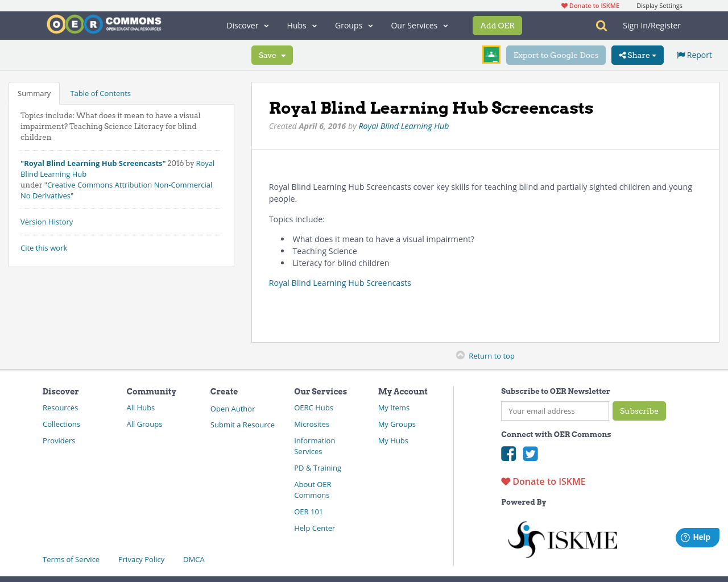Open the Help widget button

(x=697, y=537)
